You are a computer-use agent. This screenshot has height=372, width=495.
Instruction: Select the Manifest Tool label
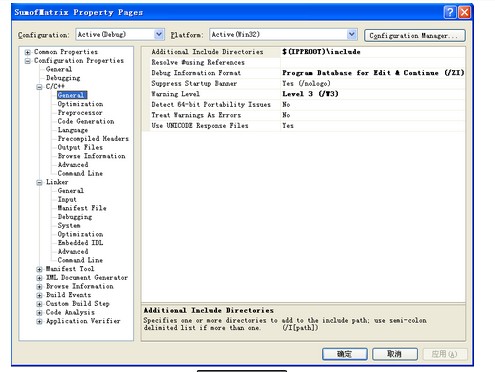click(70, 269)
